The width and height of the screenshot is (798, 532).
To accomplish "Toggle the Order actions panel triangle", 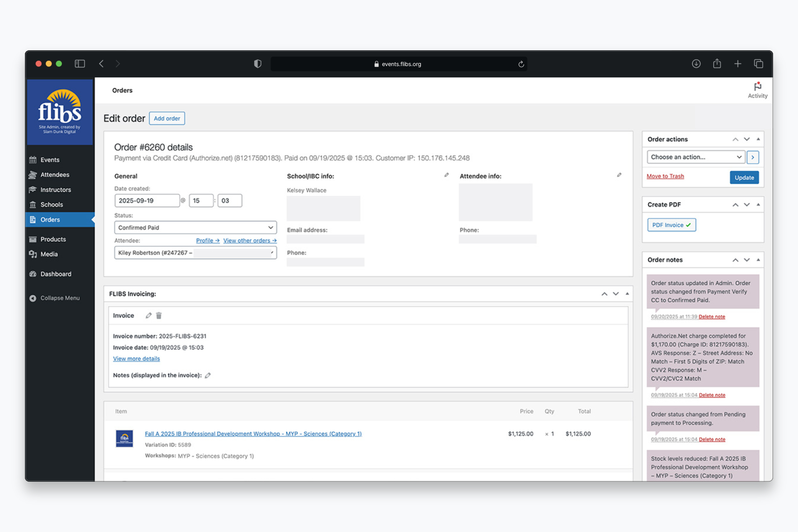I will pos(758,139).
